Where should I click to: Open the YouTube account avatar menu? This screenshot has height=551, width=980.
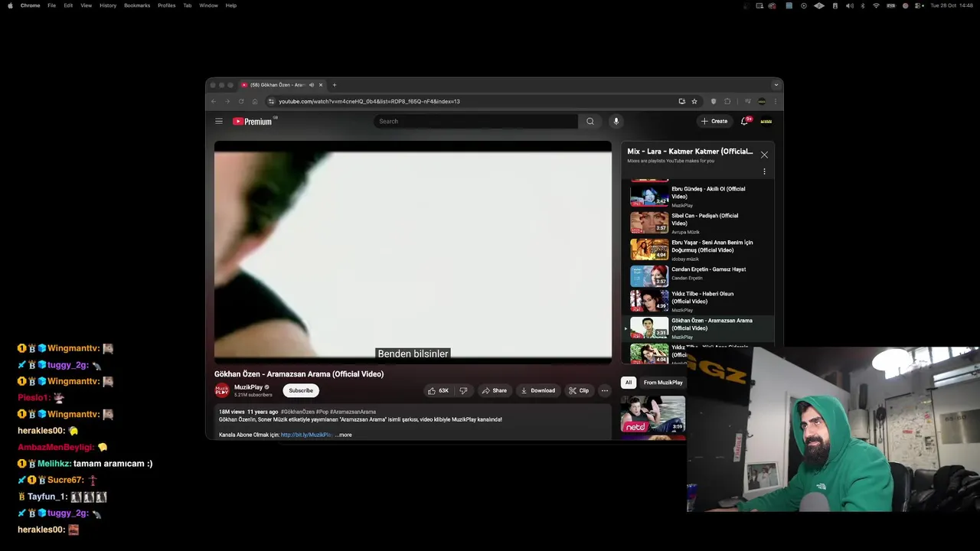coord(766,121)
